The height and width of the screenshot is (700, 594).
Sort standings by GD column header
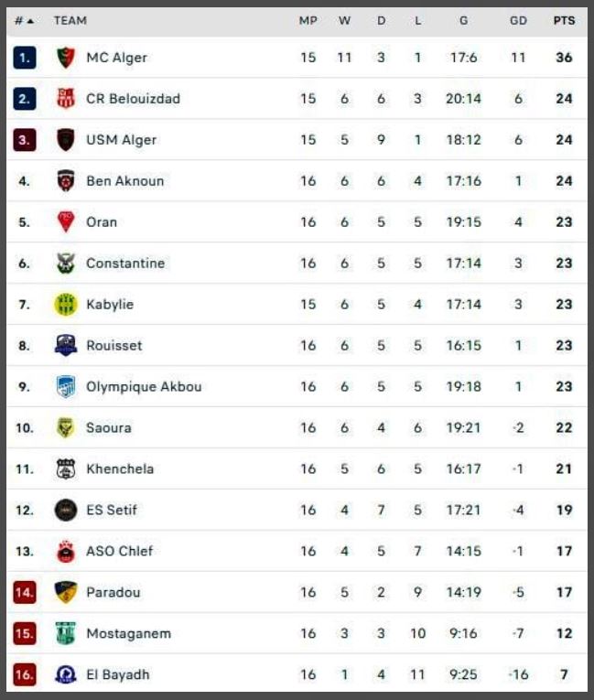518,20
